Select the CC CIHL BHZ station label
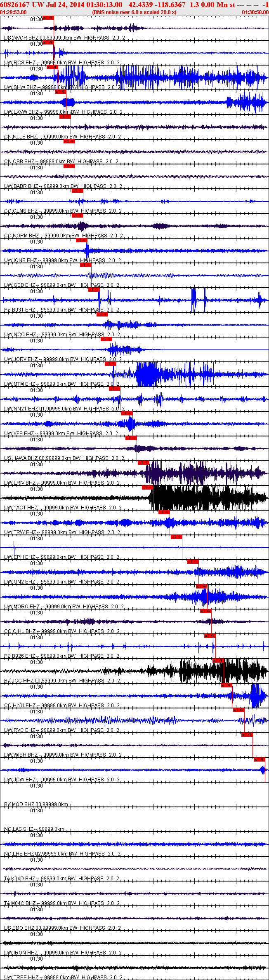Viewport: 269px width, 980px height. (x=62, y=631)
